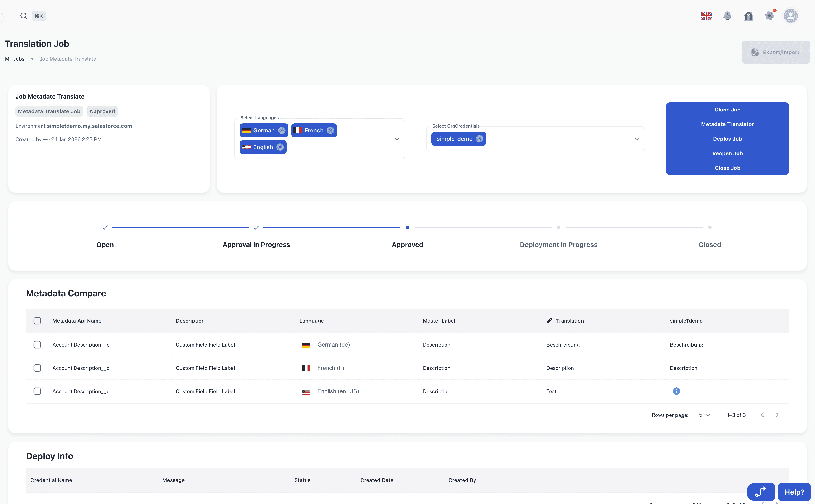The width and height of the screenshot is (815, 504).
Task: Click the UK flag language switcher
Action: (x=706, y=16)
